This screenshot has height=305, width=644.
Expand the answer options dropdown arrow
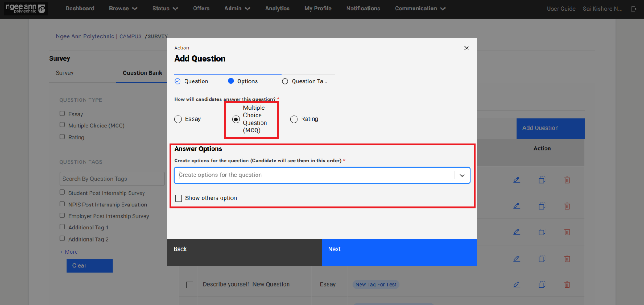[462, 175]
